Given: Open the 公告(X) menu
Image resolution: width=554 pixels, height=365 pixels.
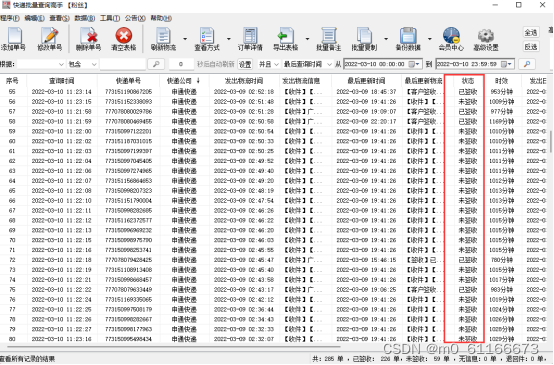Looking at the screenshot, I should [x=135, y=18].
